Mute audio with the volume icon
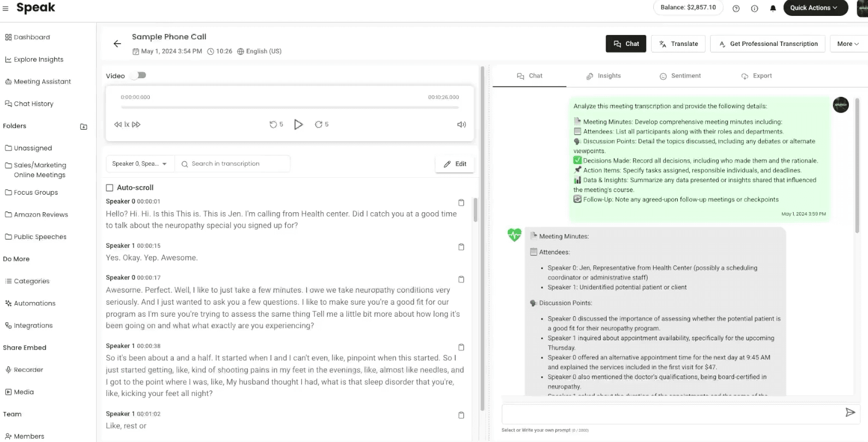This screenshot has height=442, width=868. pyautogui.click(x=461, y=125)
